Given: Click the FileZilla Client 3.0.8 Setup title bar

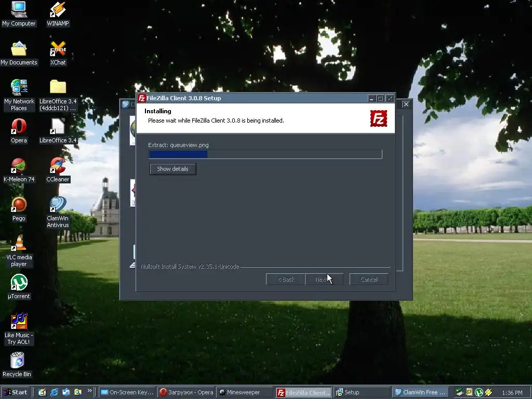Looking at the screenshot, I should [265, 98].
